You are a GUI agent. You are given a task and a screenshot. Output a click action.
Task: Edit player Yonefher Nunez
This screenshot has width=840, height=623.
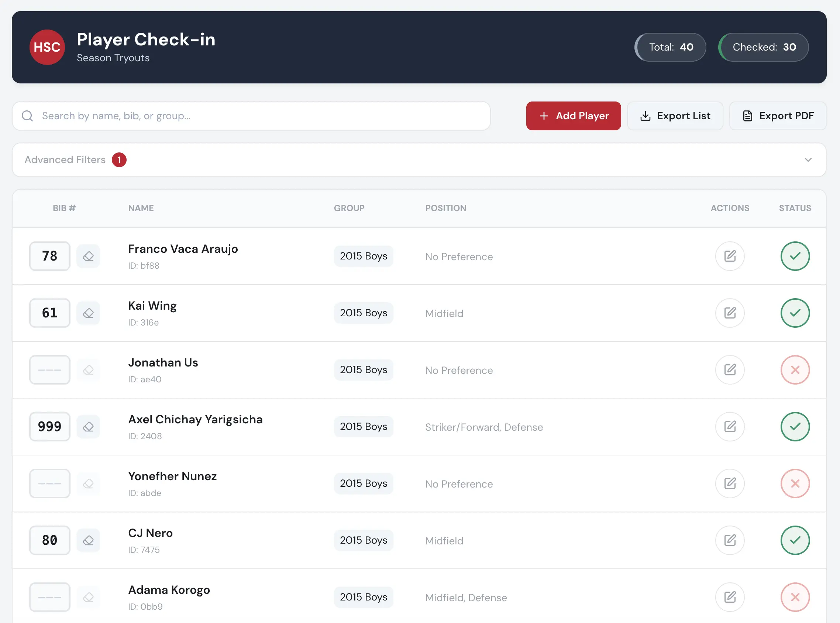point(730,483)
